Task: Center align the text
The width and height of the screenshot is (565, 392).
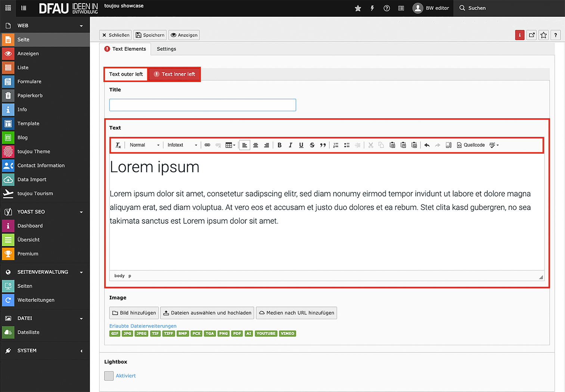Action: 255,145
